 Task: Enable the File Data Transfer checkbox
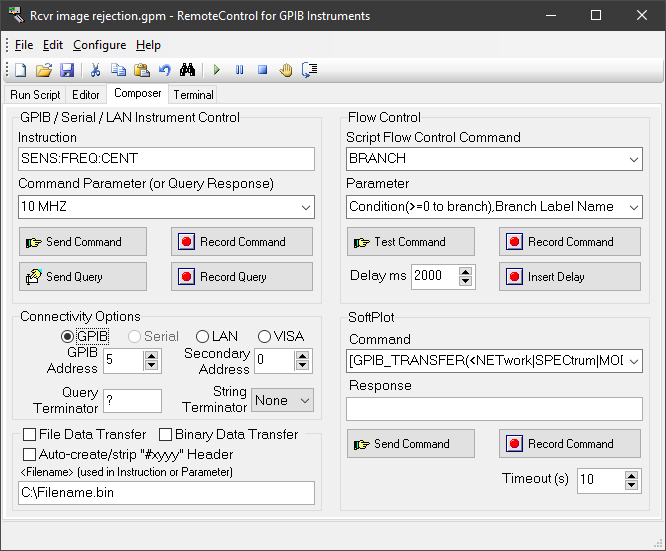coord(29,435)
